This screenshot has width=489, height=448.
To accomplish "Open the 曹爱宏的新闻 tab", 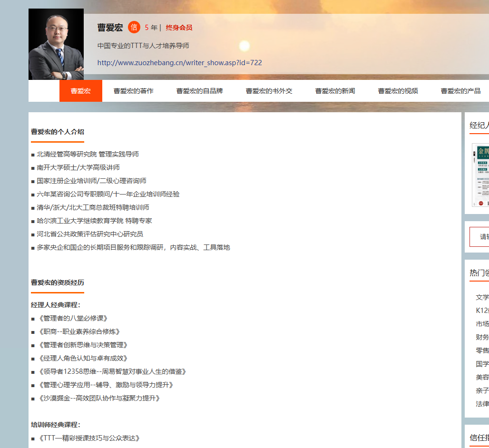I will [x=335, y=91].
